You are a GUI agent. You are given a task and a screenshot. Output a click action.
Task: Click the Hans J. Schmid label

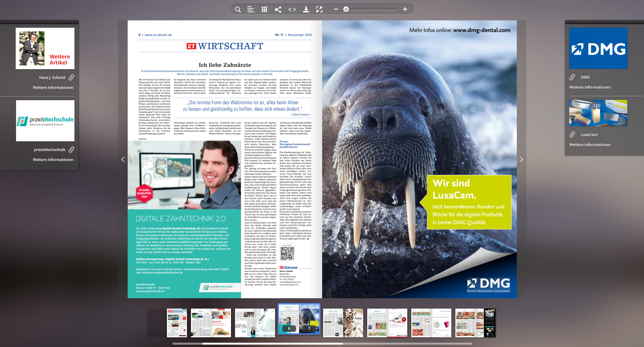coord(52,77)
